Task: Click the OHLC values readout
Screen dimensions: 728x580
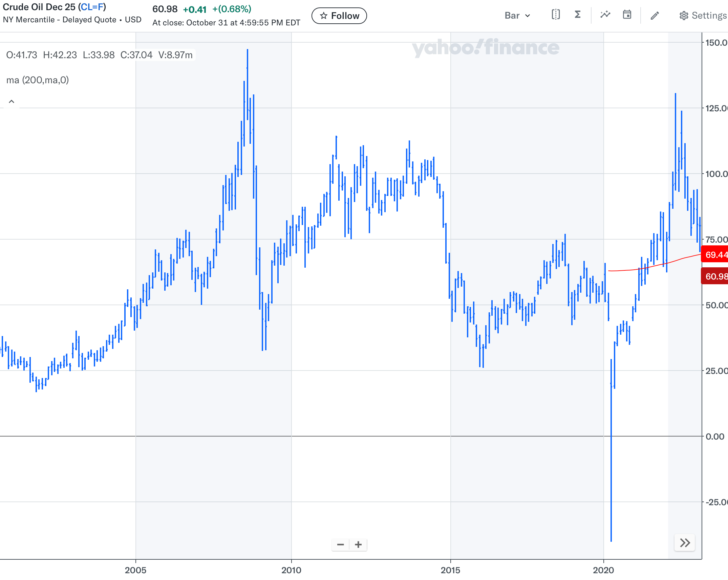Action: (x=99, y=55)
